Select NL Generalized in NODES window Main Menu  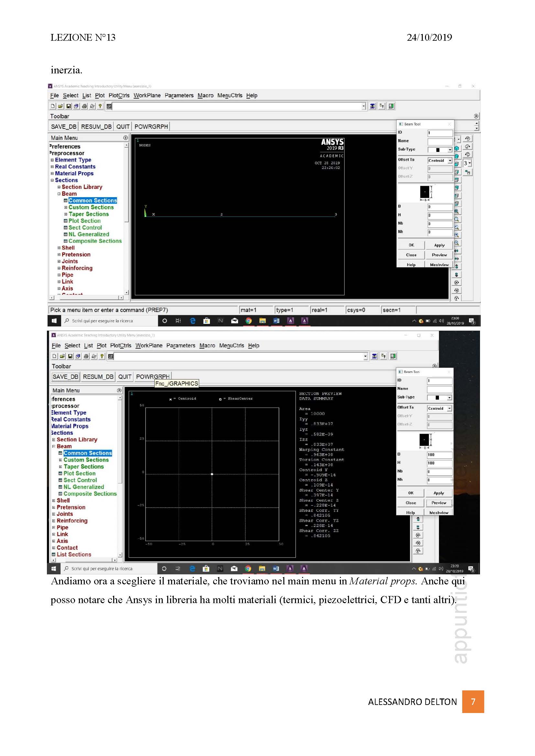click(89, 234)
